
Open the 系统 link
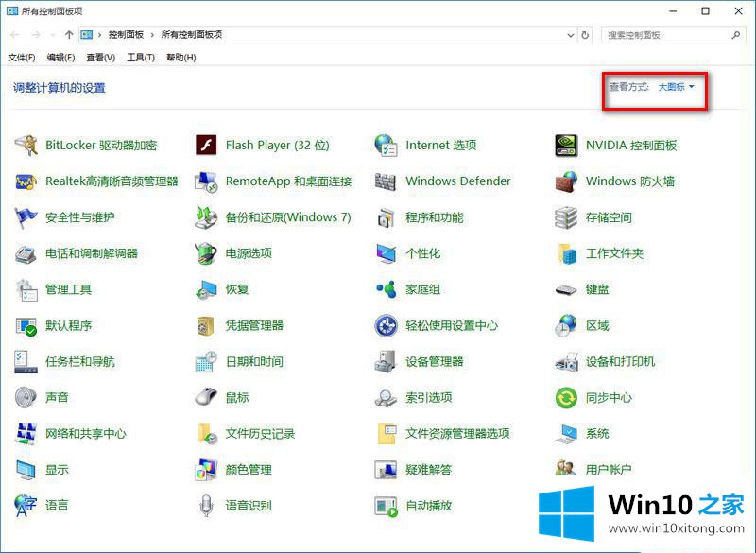coord(597,434)
